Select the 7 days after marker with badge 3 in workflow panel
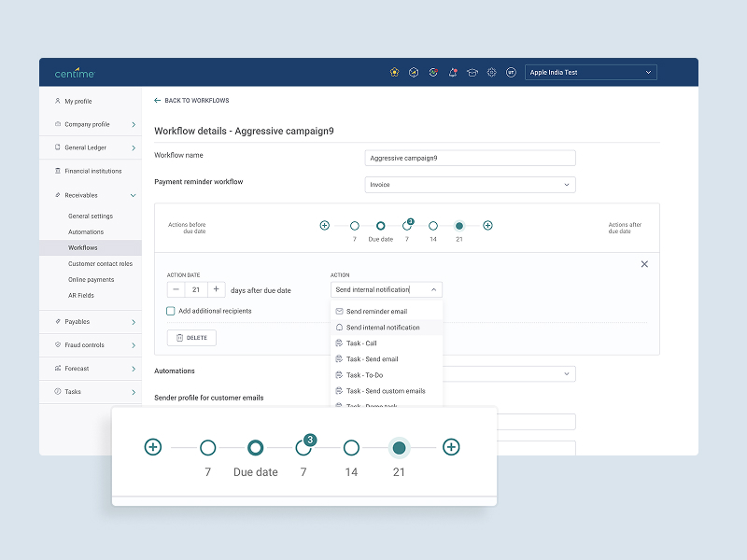Viewport: 747px width, 560px height. [407, 225]
